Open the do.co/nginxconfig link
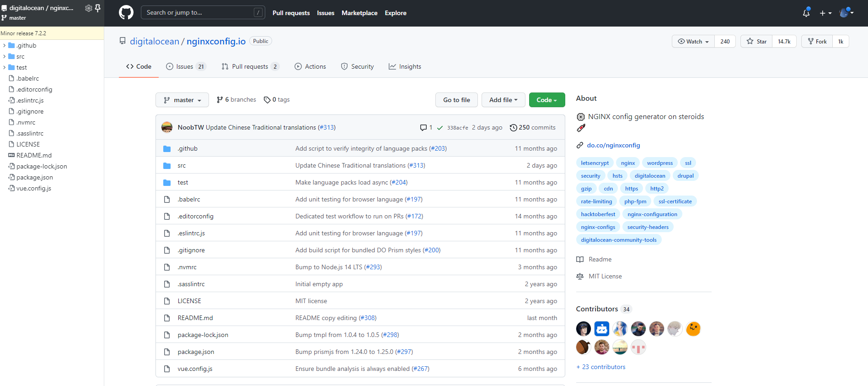The width and height of the screenshot is (868, 386). 613,145
